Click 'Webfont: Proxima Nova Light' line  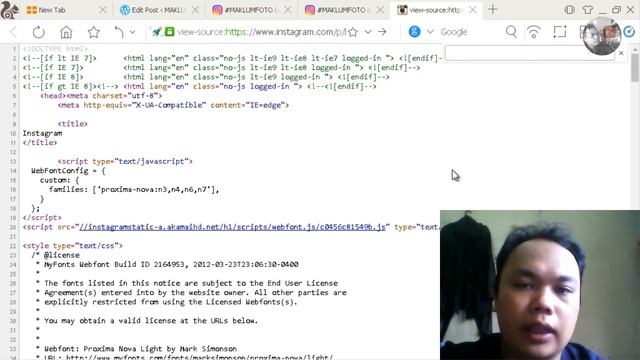click(x=136, y=349)
